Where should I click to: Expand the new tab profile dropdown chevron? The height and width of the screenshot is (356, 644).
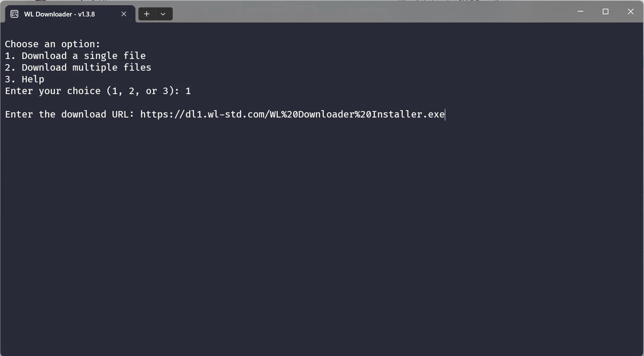click(163, 14)
